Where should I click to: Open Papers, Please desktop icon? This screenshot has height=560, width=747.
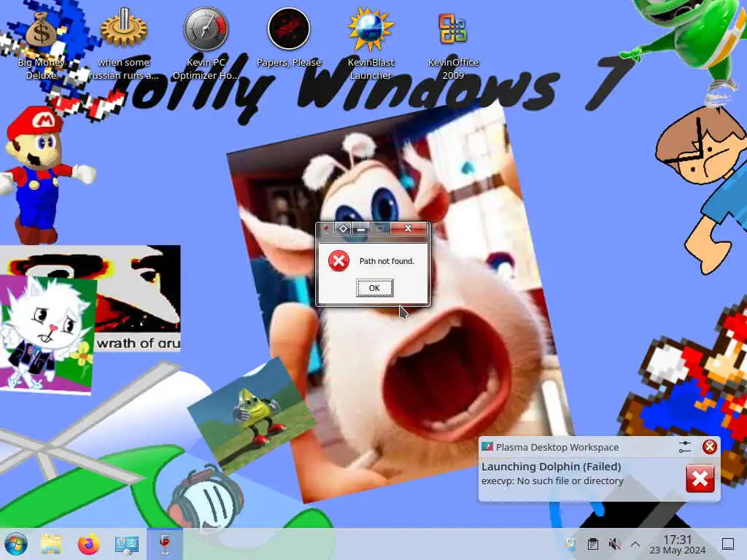click(289, 38)
